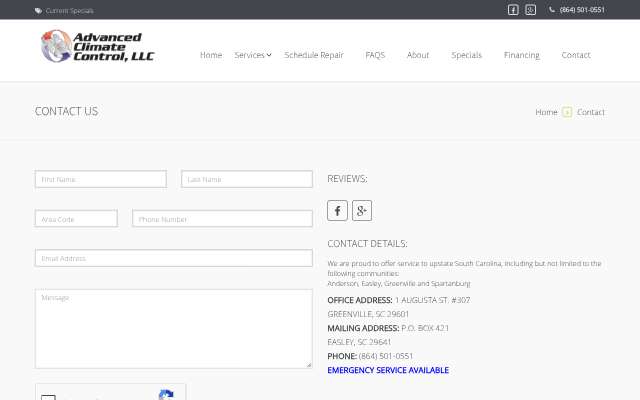
Task: Go to the Home menu item
Action: coord(211,55)
